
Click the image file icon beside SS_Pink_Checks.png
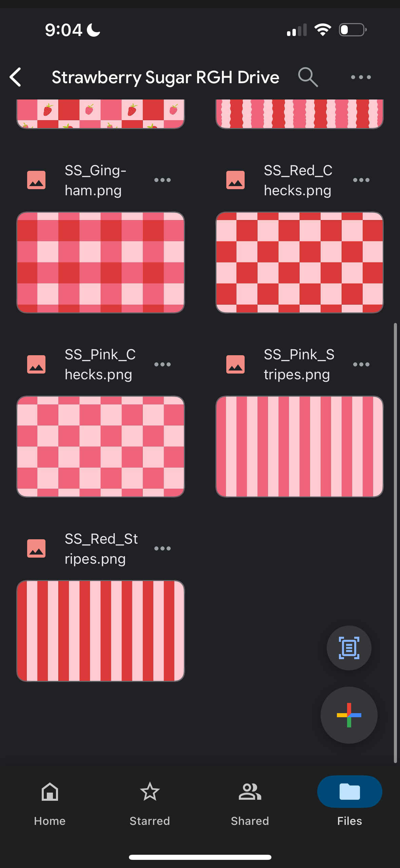click(36, 364)
